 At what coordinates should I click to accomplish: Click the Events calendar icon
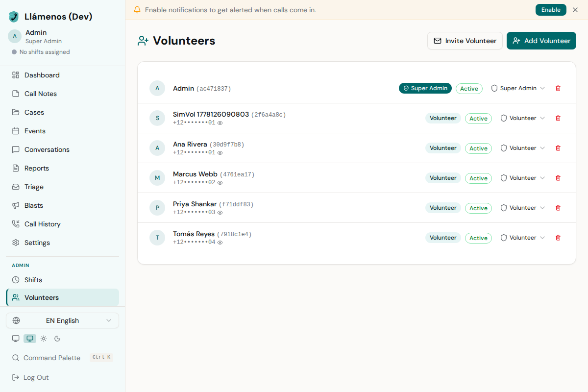click(x=16, y=131)
